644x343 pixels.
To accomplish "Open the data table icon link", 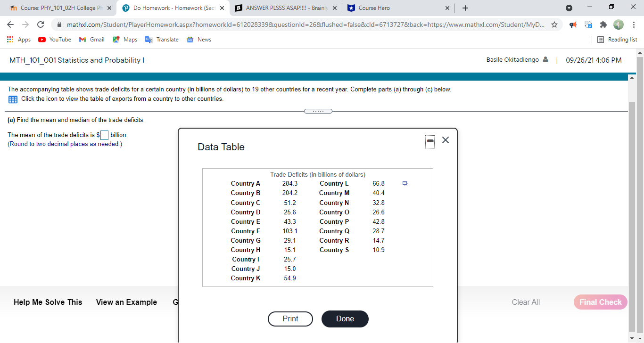I will pyautogui.click(x=13, y=99).
